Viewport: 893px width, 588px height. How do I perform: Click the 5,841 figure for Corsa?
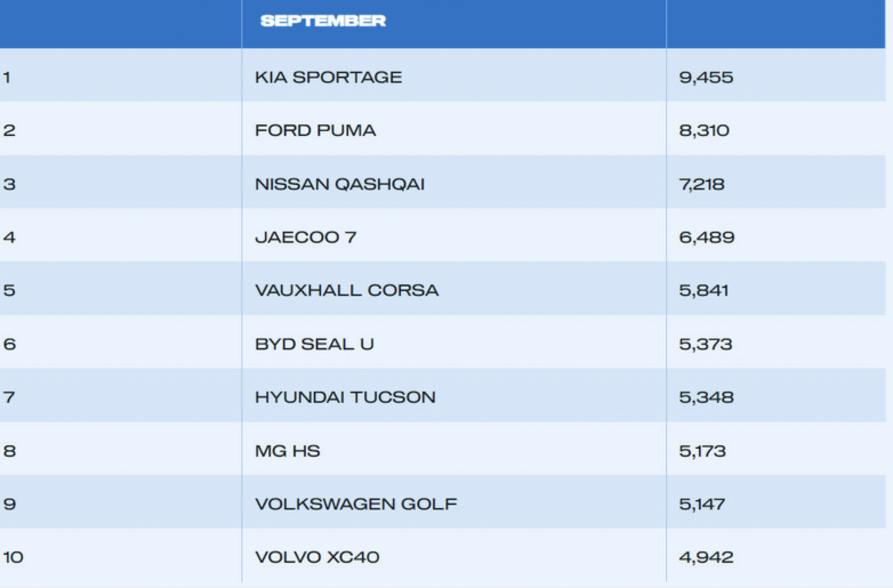(703, 291)
